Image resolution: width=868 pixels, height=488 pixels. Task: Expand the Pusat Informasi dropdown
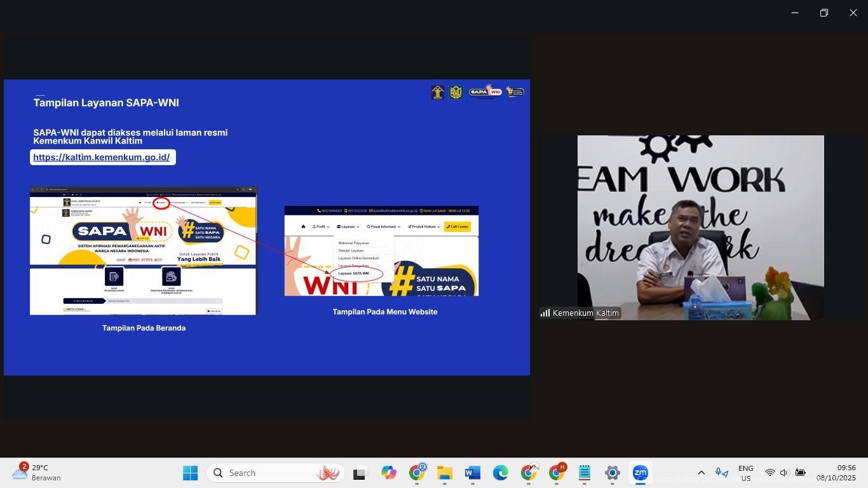pos(384,227)
